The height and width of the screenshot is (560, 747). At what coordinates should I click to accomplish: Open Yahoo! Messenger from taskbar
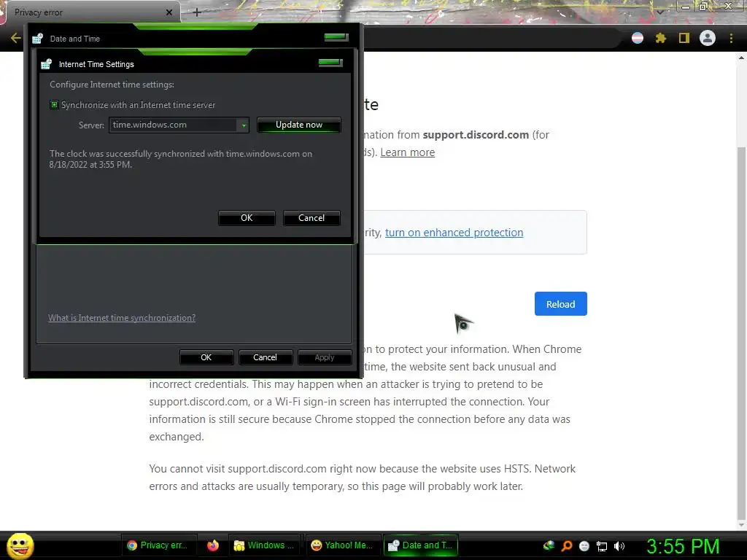(342, 545)
